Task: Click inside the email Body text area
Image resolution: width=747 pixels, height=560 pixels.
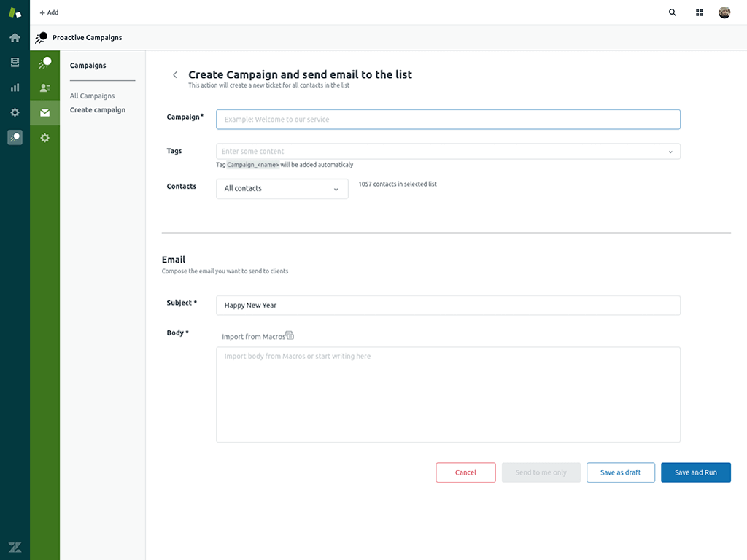Action: [x=448, y=394]
